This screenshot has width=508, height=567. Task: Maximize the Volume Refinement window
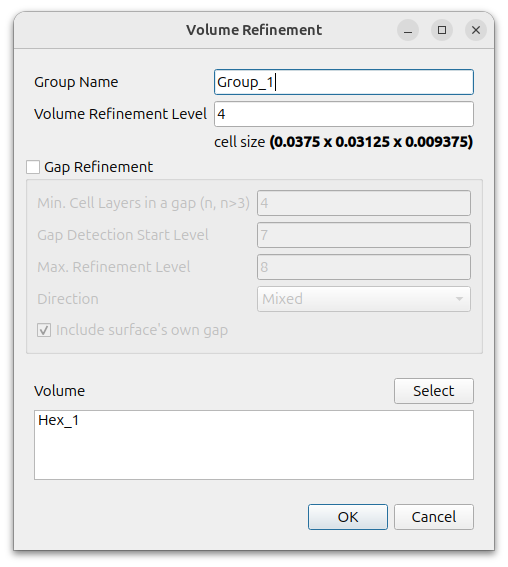coord(441,30)
